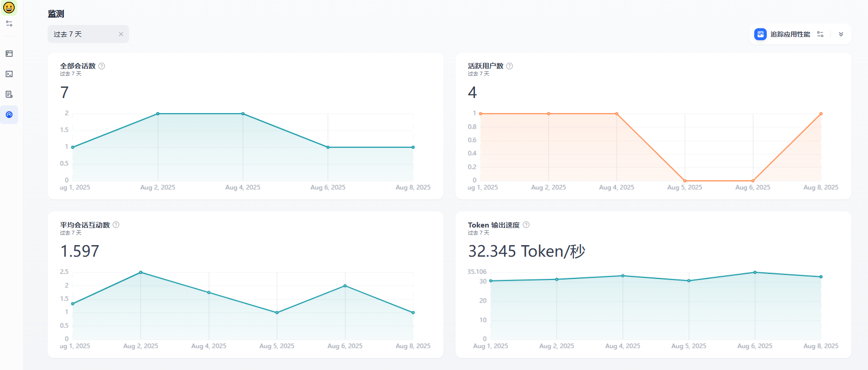Expand the tracing panel double chevron

[841, 34]
